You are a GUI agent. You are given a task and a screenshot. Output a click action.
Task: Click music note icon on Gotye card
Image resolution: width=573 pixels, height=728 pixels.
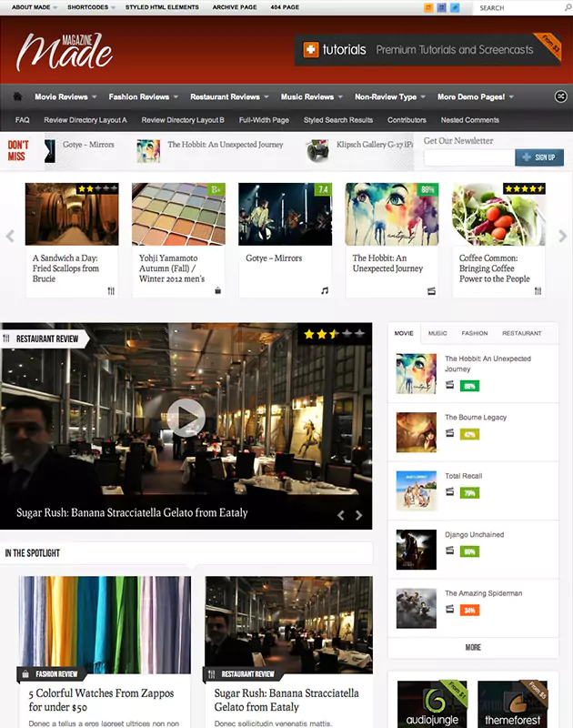click(325, 290)
